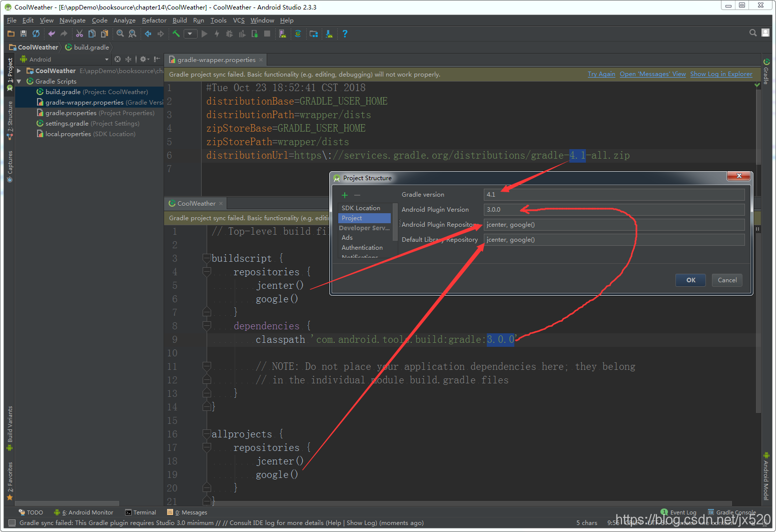Navigate back with the blue left arrow
This screenshot has height=532, width=776.
coord(148,34)
